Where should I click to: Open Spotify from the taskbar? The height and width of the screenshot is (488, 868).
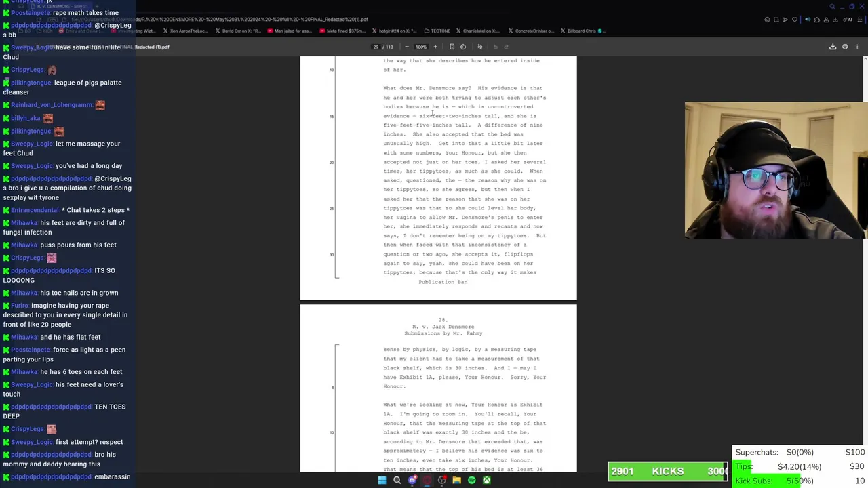point(472,480)
